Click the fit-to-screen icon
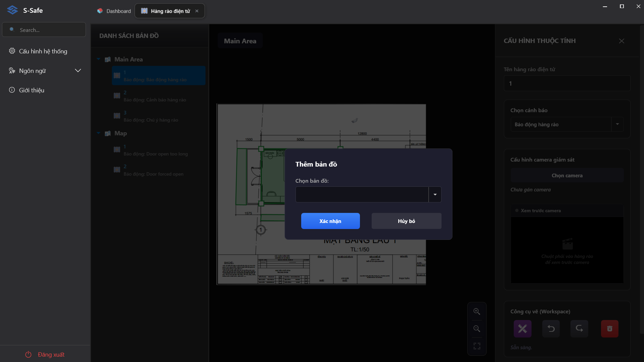The height and width of the screenshot is (362, 644). 476,346
